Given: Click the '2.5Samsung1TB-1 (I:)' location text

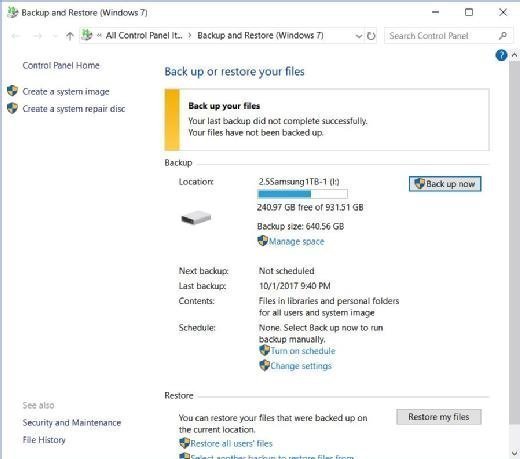Looking at the screenshot, I should [299, 182].
